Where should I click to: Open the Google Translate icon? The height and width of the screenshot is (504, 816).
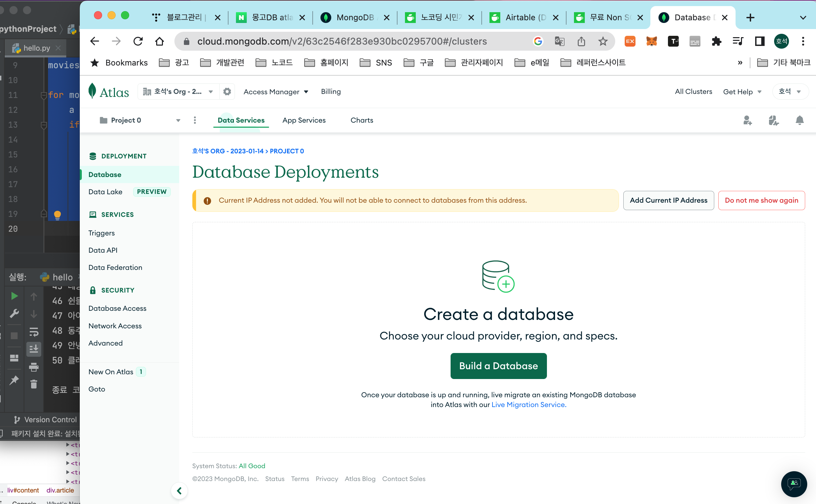click(560, 41)
